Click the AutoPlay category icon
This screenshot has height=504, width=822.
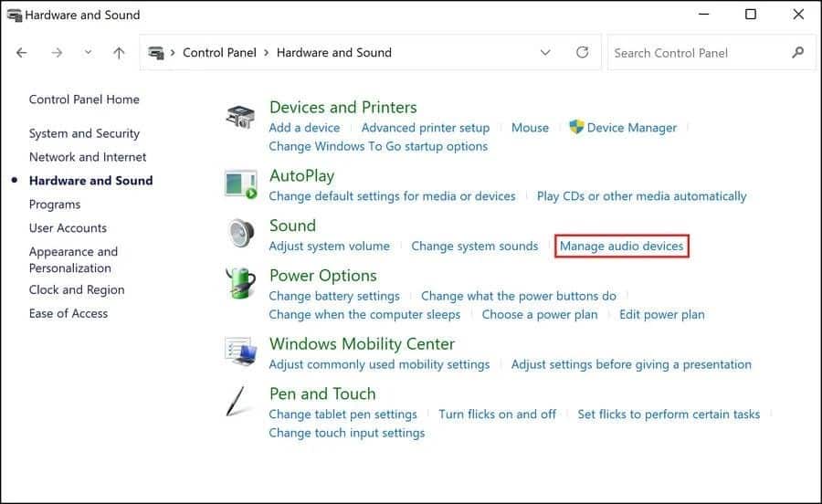click(240, 184)
